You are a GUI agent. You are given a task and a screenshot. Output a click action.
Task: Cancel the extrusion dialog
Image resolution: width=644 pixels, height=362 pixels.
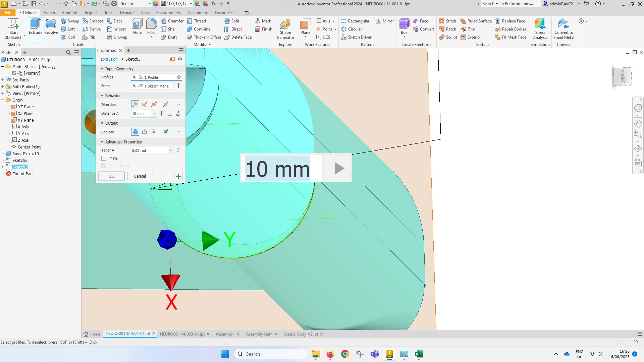tap(140, 176)
